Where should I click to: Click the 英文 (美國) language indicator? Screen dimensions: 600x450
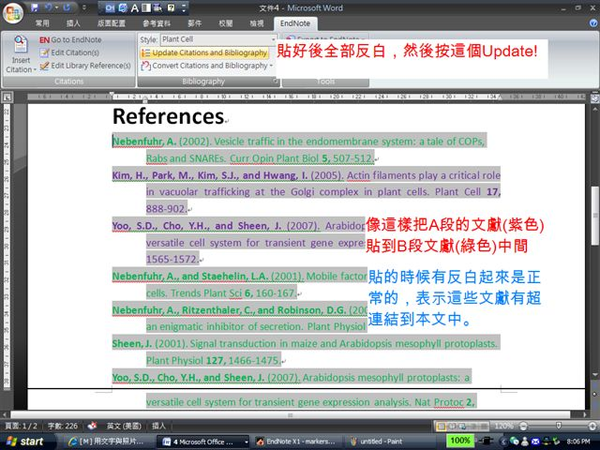pos(124,426)
